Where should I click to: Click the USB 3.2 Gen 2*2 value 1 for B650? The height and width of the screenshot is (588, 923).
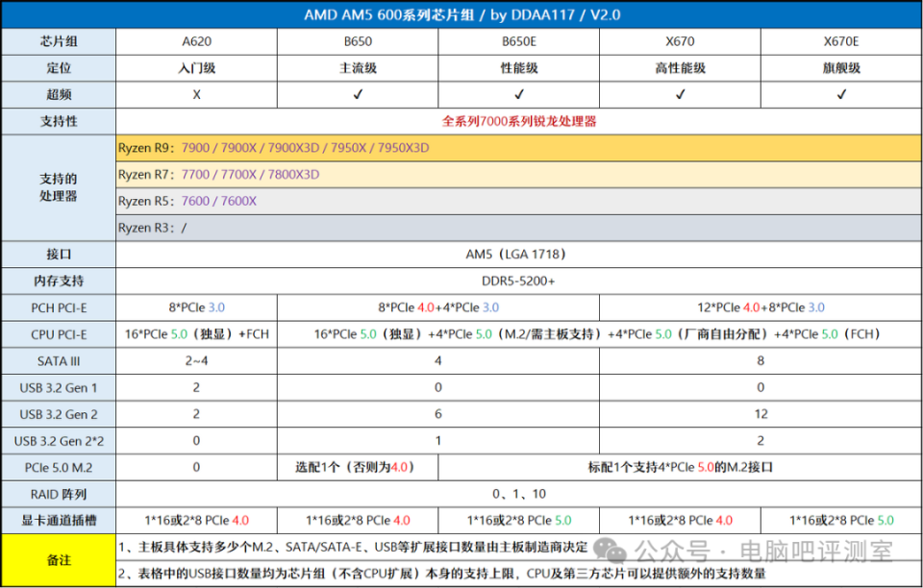point(438,441)
